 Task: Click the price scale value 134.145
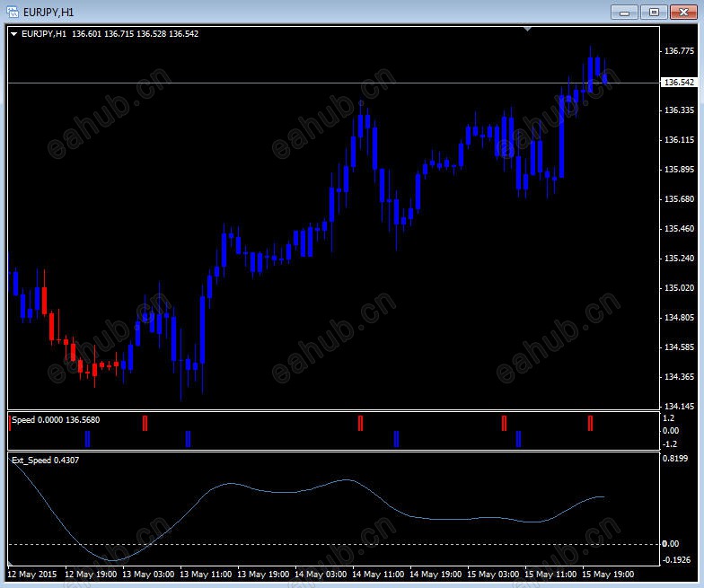(x=679, y=406)
